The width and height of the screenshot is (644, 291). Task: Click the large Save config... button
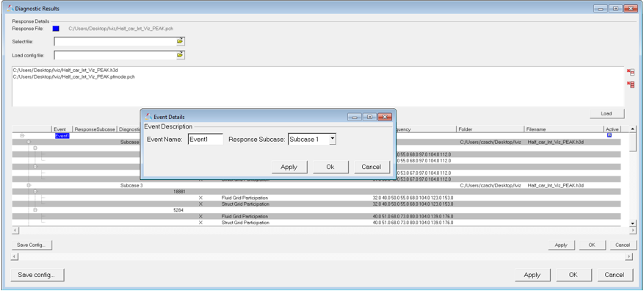point(36,275)
